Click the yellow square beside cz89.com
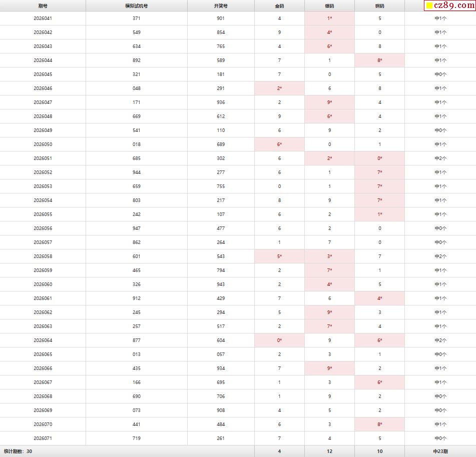The width and height of the screenshot is (476, 457). (x=429, y=5)
